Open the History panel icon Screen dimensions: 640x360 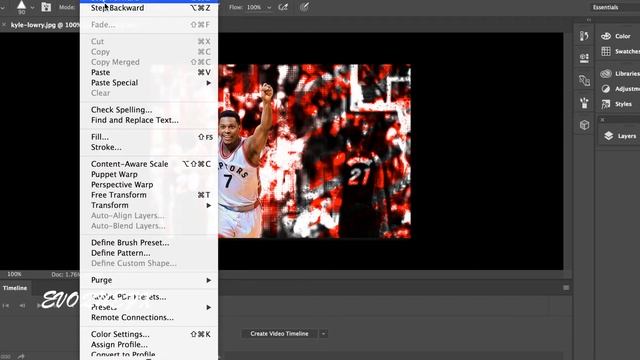tap(584, 36)
